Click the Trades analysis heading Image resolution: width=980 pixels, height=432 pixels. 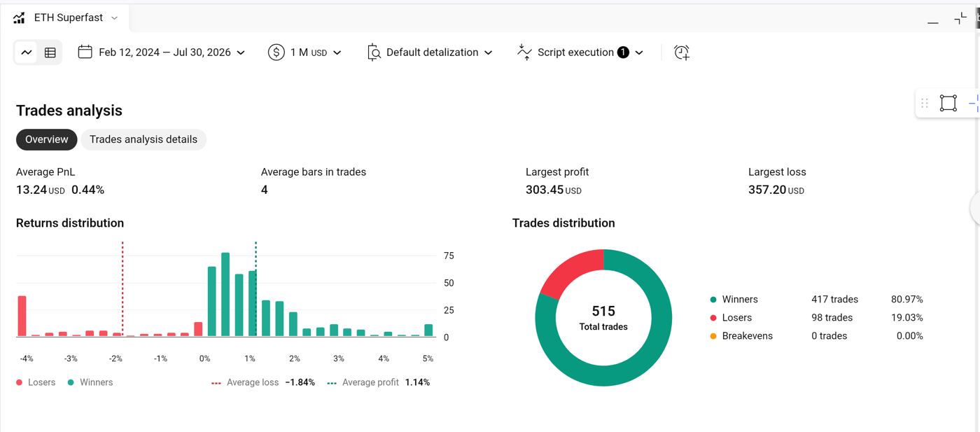click(x=69, y=111)
